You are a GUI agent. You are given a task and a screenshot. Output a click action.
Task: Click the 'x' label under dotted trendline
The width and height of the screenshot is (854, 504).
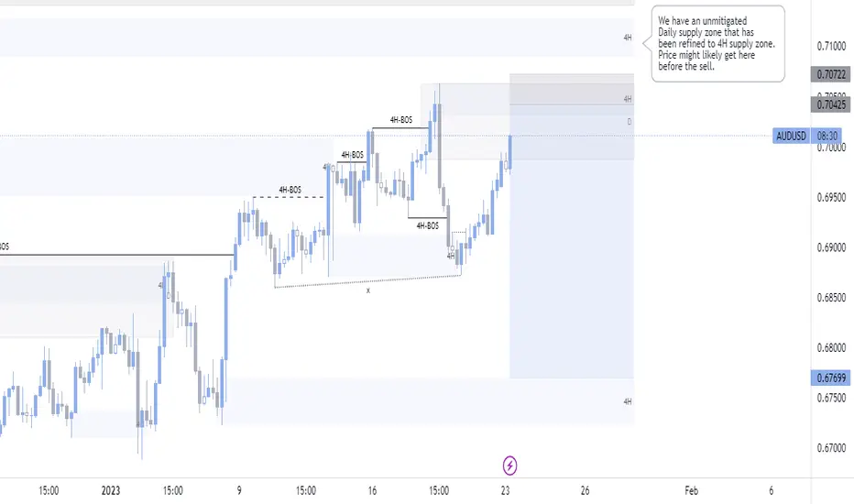pyautogui.click(x=368, y=290)
